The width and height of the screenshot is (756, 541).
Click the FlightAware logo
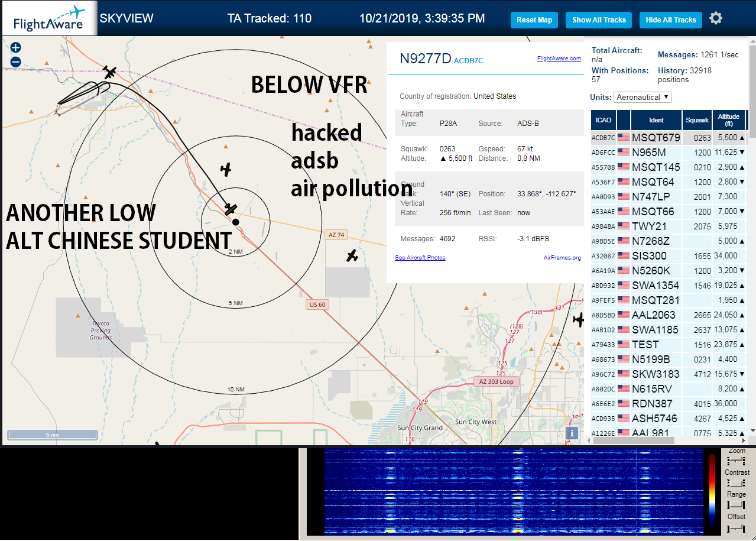(49, 19)
